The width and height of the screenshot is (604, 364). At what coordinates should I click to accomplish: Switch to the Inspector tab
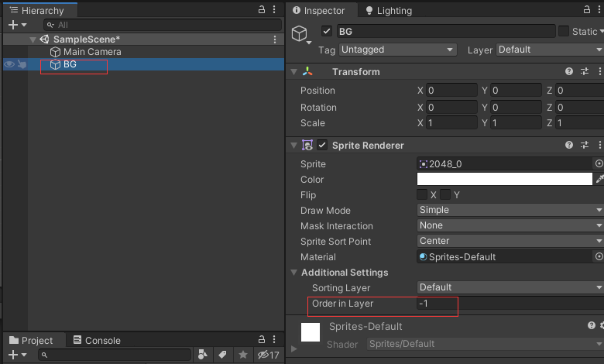[x=318, y=10]
